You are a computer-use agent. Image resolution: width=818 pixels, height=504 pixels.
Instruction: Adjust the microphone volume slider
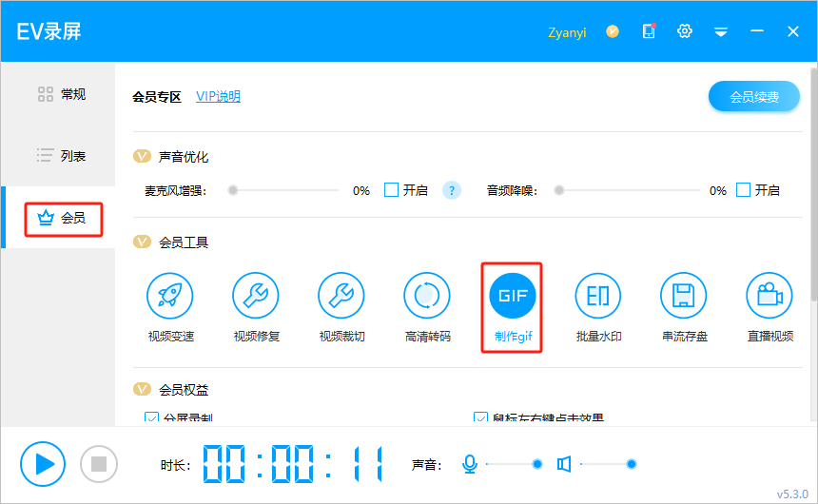click(536, 464)
